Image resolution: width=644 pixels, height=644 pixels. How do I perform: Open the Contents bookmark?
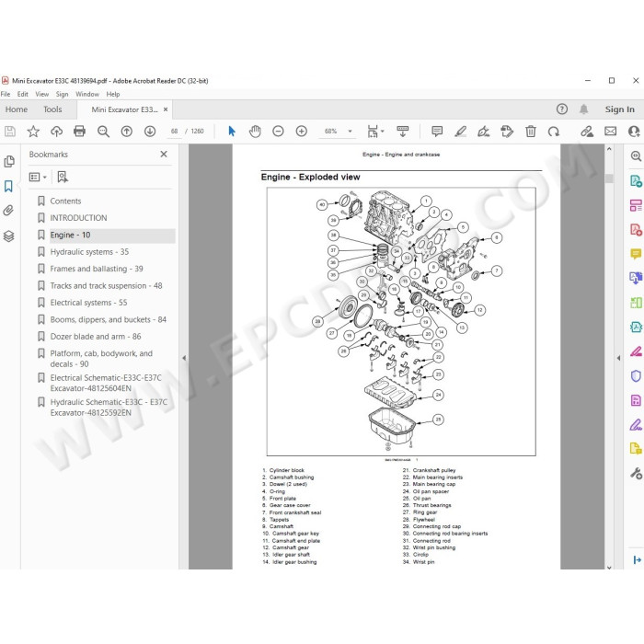point(65,201)
